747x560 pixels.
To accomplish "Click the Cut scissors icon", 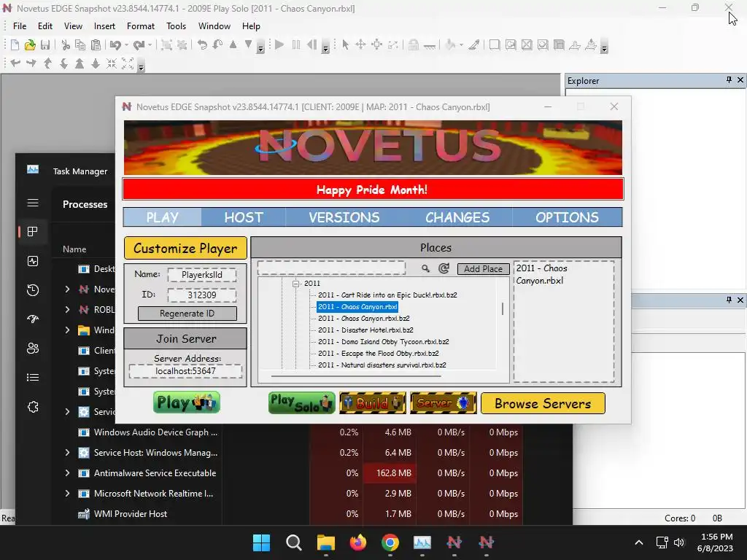I will pyautogui.click(x=66, y=45).
